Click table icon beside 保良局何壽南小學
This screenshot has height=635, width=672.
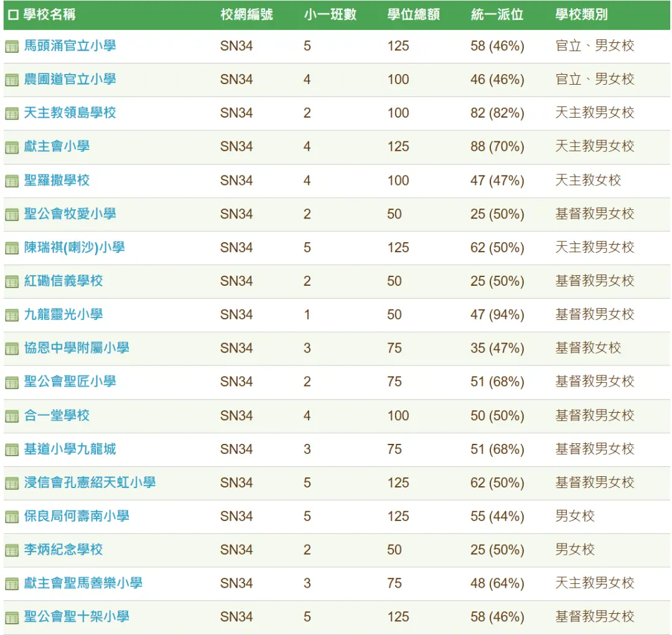(x=12, y=517)
